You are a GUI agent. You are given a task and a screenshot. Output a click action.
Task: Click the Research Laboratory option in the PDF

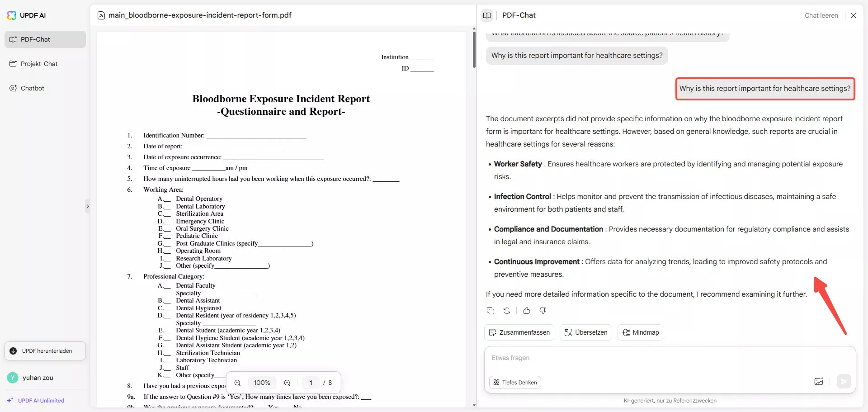(204, 259)
